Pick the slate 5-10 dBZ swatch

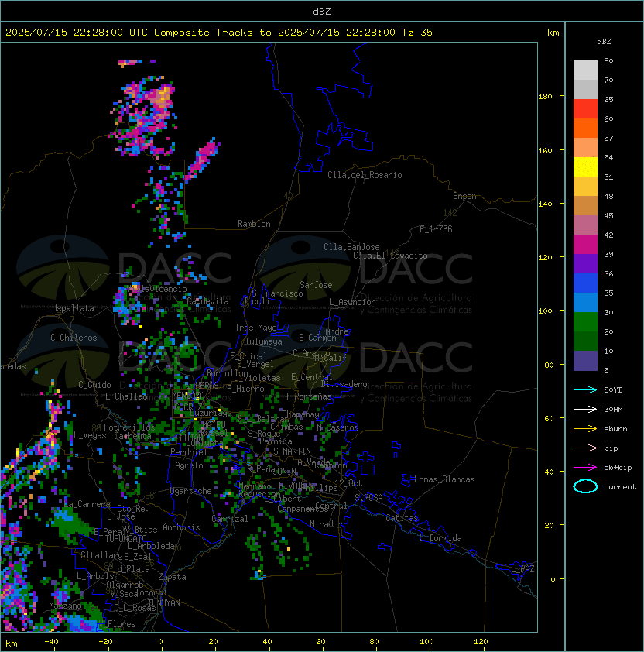click(x=585, y=361)
